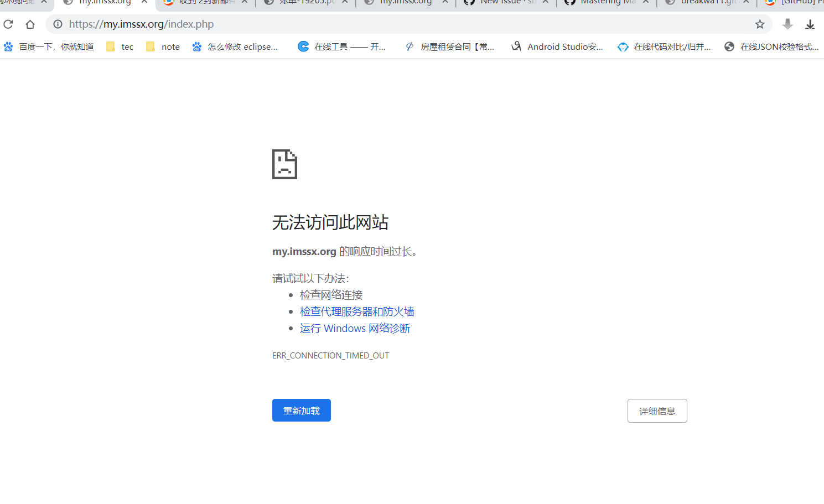Viewport: 824px width, 504px height.
Task: Click inside the address bar
Action: coord(332,24)
